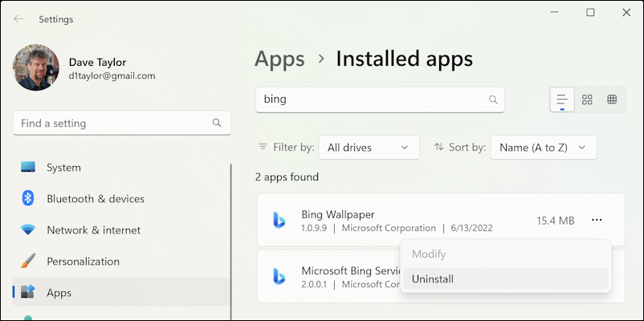This screenshot has width=644, height=321.
Task: Click the 2 apps found label
Action: pos(287,177)
